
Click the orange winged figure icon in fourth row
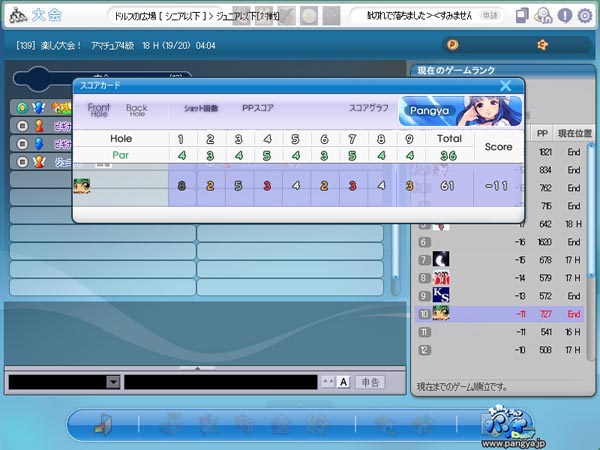(39, 162)
